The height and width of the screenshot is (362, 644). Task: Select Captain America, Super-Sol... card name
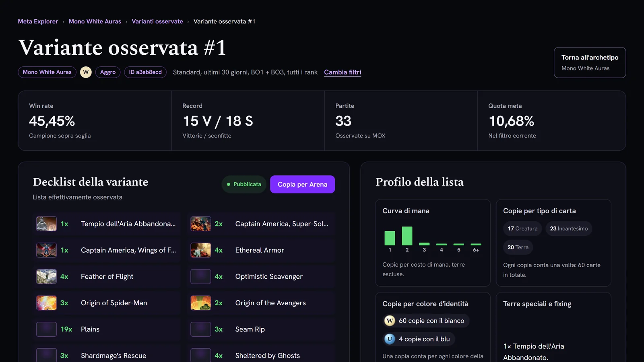[282, 224]
